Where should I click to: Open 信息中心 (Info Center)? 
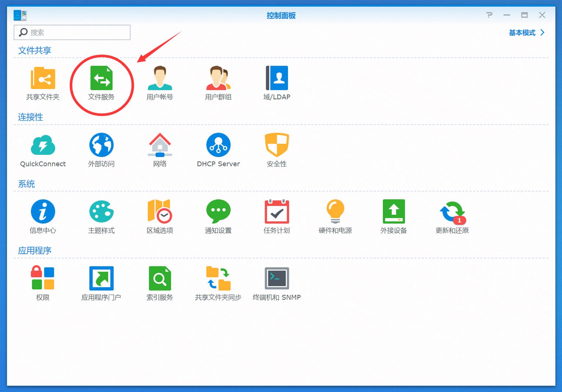tap(43, 211)
